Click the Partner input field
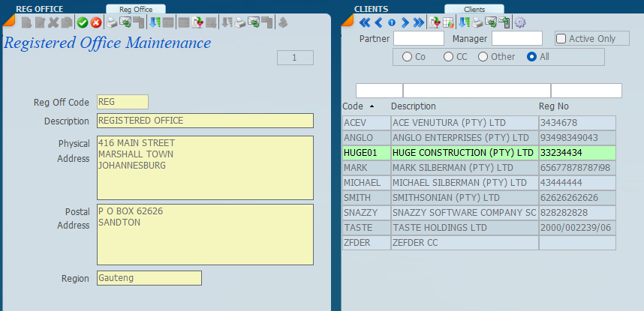Image resolution: width=644 pixels, height=311 pixels. (419, 38)
